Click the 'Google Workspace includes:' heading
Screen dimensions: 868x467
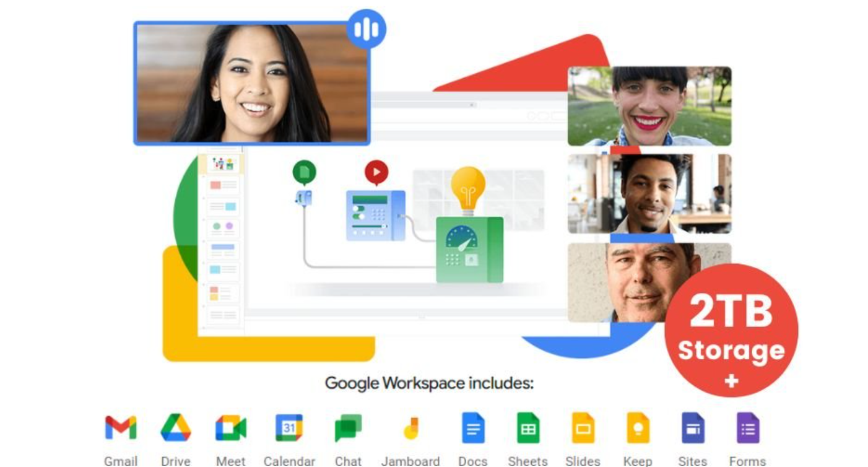[x=429, y=383]
